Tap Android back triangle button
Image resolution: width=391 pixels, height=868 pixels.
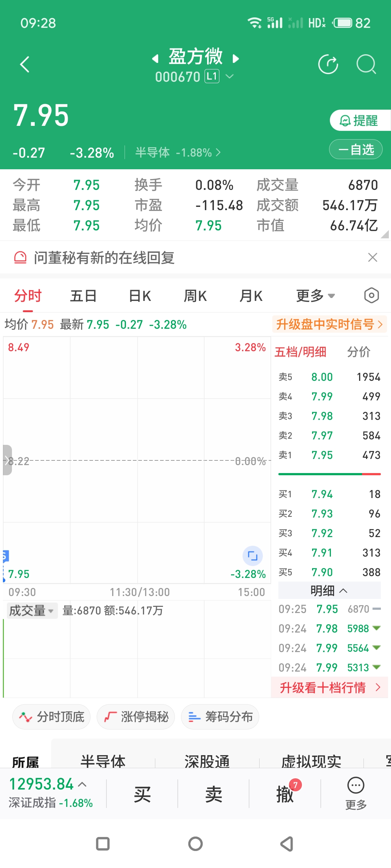point(287,844)
